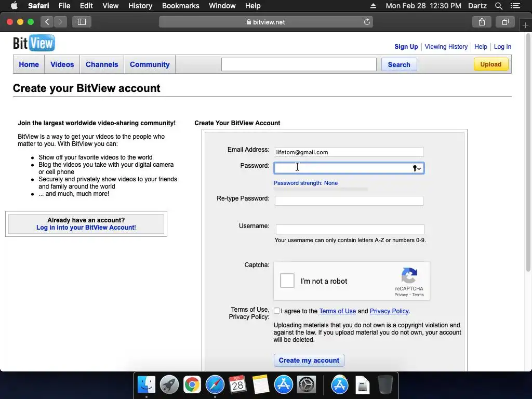Click the Safari back arrow button

pos(47,22)
